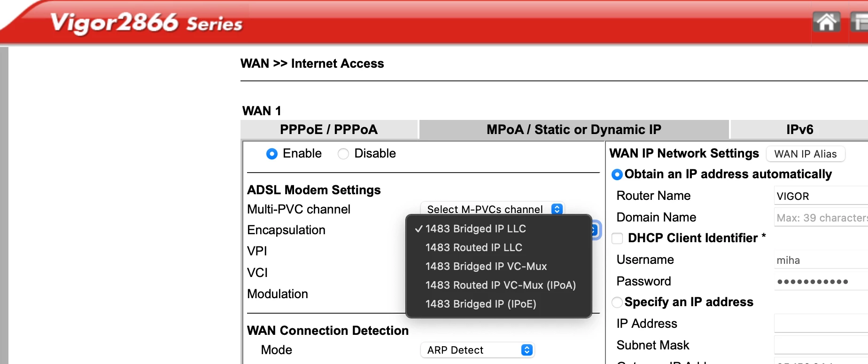Select the Enable radio button
868x364 pixels.
(x=272, y=154)
